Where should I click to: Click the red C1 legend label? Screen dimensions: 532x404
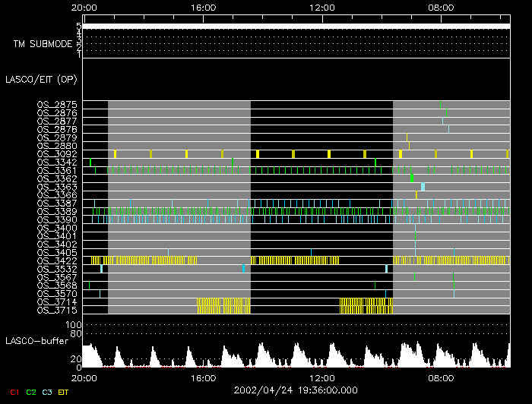pos(13,391)
